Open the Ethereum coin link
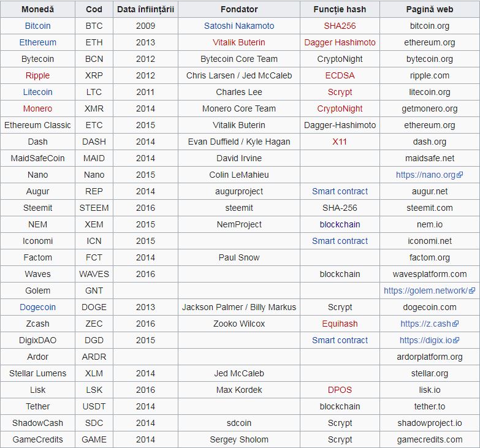Viewport: 480px width, 448px height. point(37,43)
